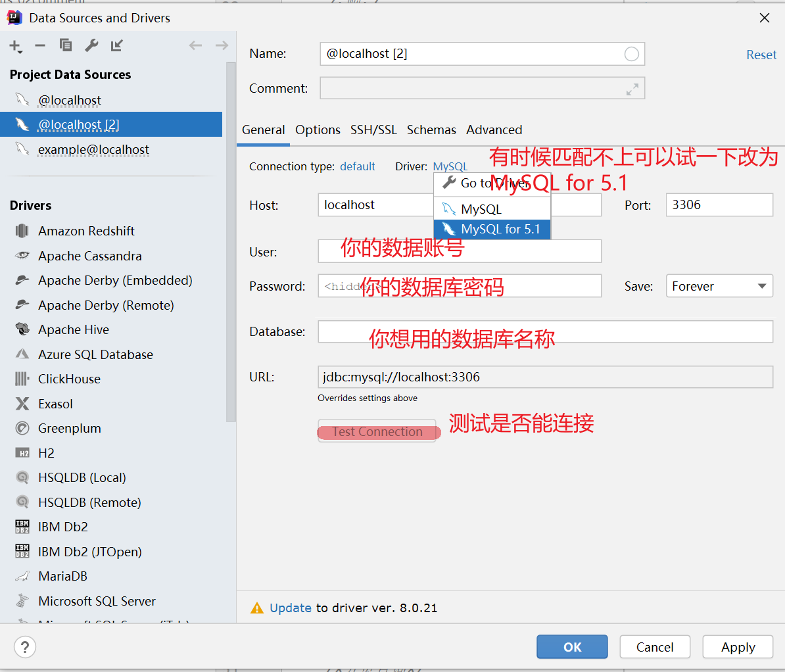Viewport: 785px width, 672px height.
Task: Choose HSQLDB (Local) driver
Action: coord(82,478)
